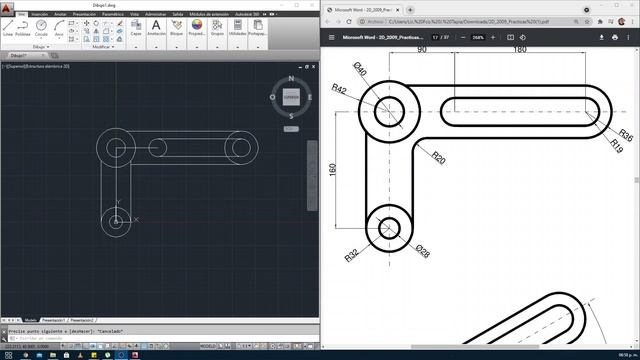Viewport: 640px width, 360px height.
Task: Open the Capas layers panel
Action: pos(136,28)
